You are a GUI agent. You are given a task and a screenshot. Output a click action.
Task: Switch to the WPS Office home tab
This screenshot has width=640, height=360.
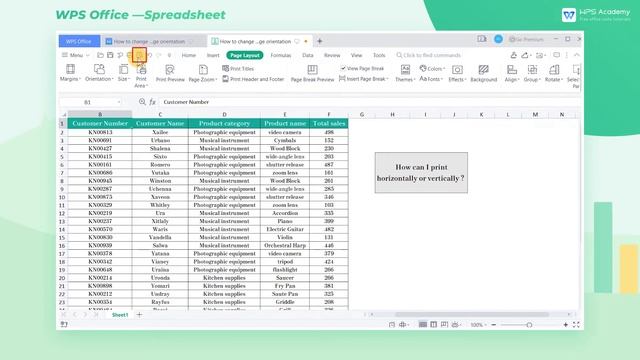(x=79, y=41)
